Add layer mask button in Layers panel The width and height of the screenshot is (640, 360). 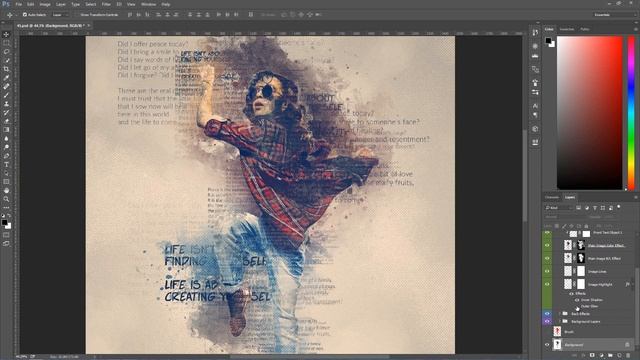click(x=592, y=356)
